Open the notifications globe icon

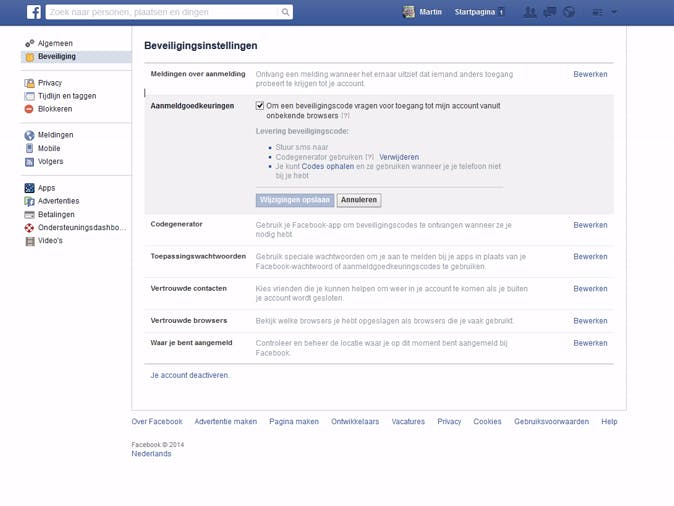[569, 12]
